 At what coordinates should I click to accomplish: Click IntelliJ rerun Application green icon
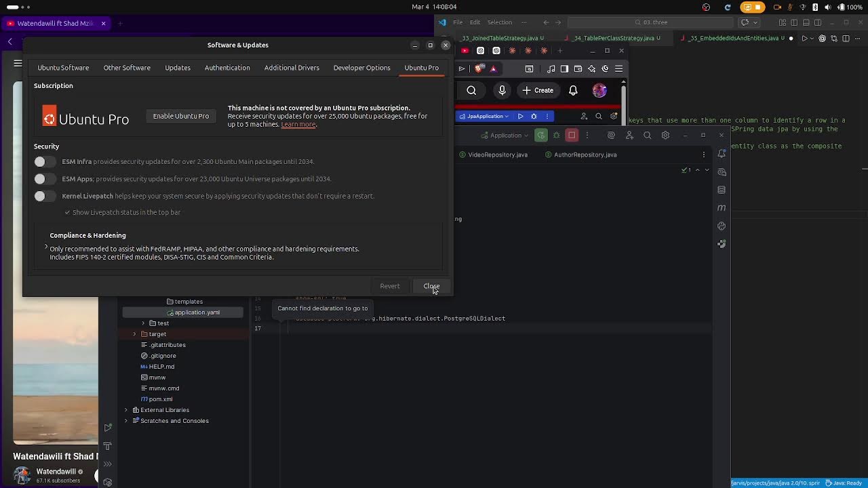(x=540, y=136)
